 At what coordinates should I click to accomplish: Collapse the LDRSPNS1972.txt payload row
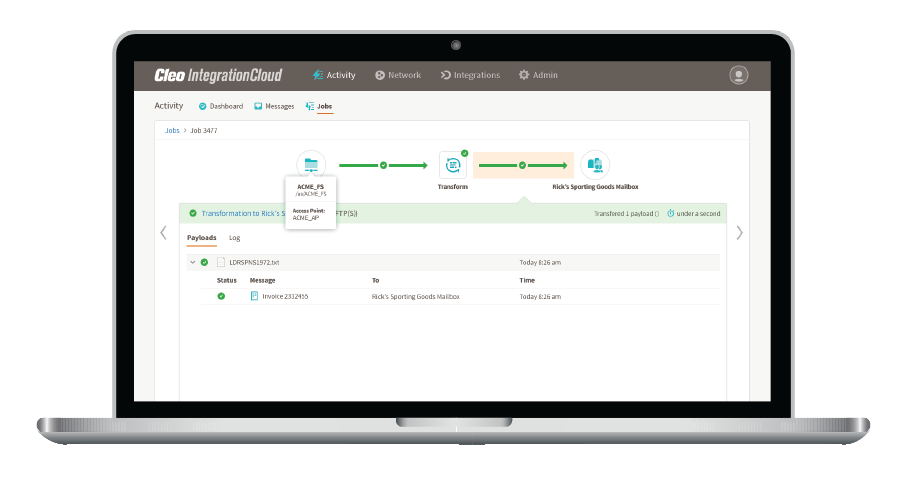click(x=193, y=262)
